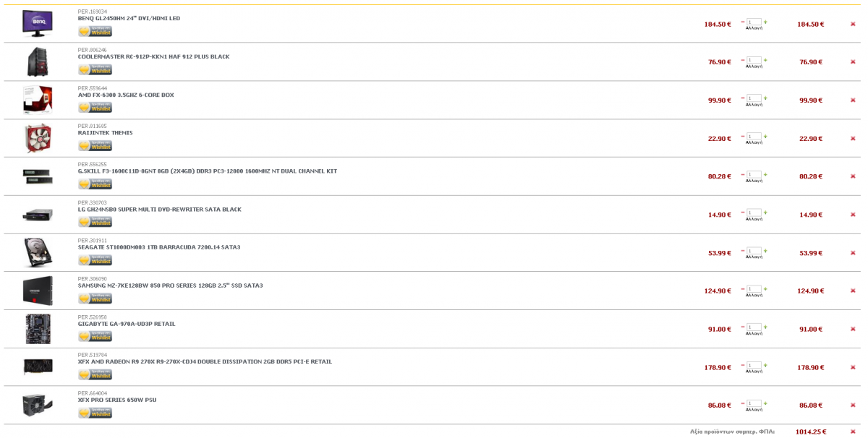Image resolution: width=868 pixels, height=438 pixels.
Task: Open G.SKILL F3-1600C11D-8GNT product link
Action: click(208, 171)
